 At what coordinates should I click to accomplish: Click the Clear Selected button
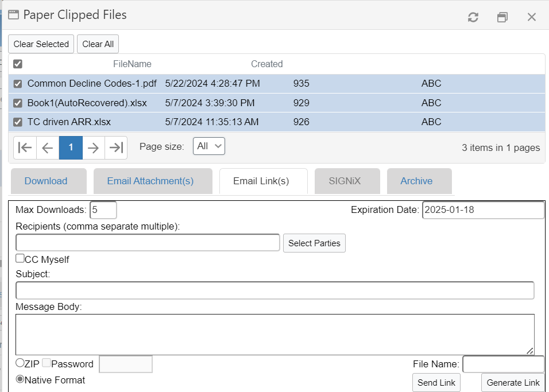tap(41, 44)
